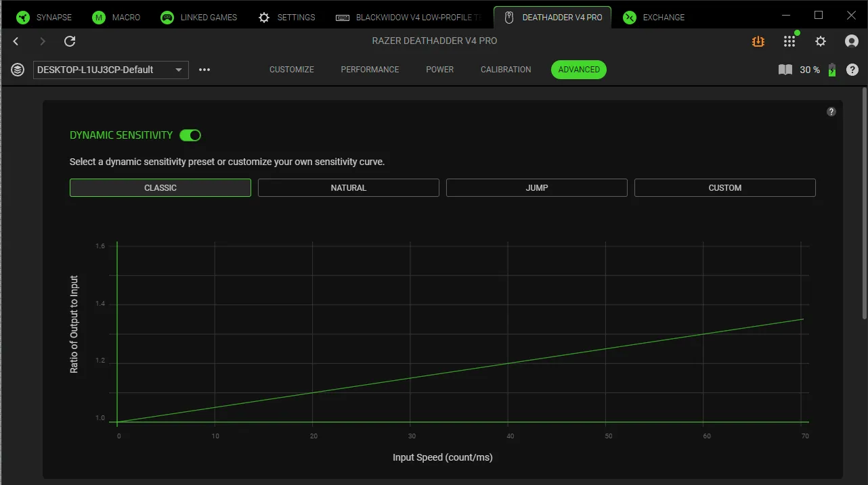Click the battery charging icon
The image size is (868, 485).
point(832,70)
